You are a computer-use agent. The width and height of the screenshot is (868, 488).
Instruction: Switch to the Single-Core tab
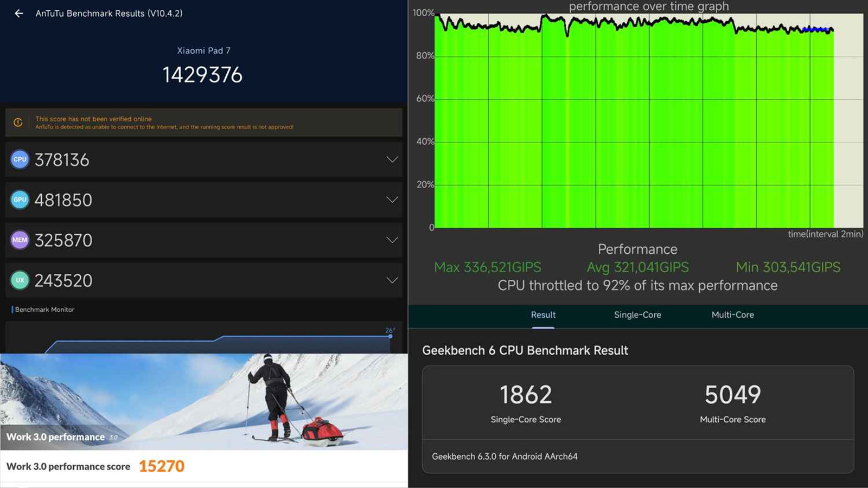637,315
